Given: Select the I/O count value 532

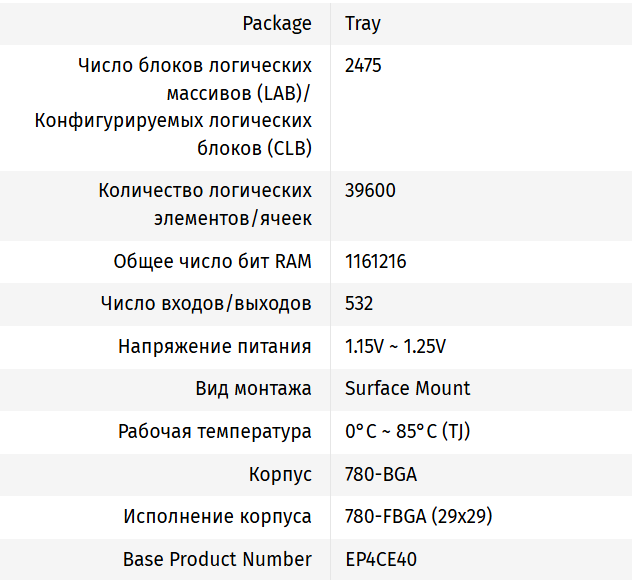Looking at the screenshot, I should (359, 303).
